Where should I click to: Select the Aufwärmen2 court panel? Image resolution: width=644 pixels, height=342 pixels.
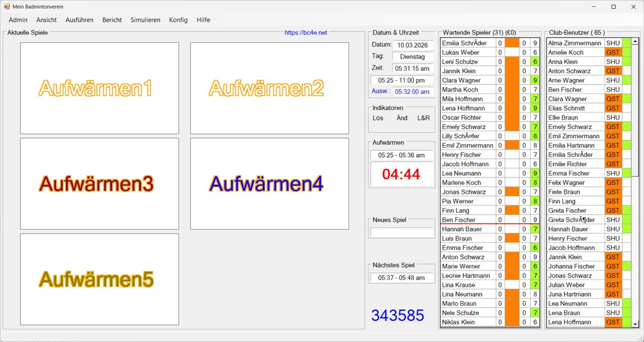point(270,88)
